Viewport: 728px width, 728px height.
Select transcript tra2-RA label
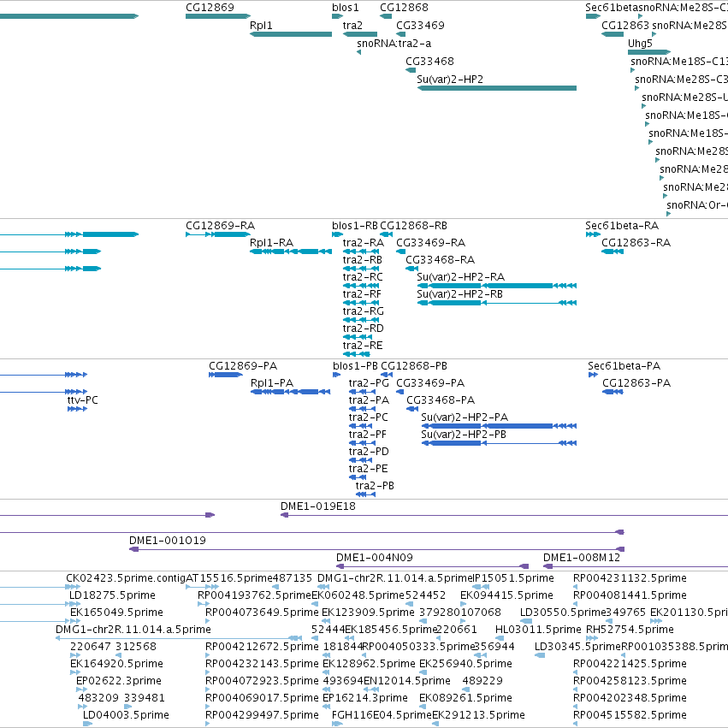coord(364,243)
